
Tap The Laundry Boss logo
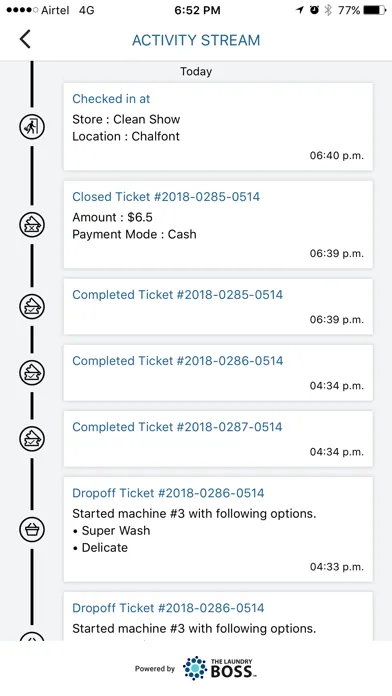point(220,668)
